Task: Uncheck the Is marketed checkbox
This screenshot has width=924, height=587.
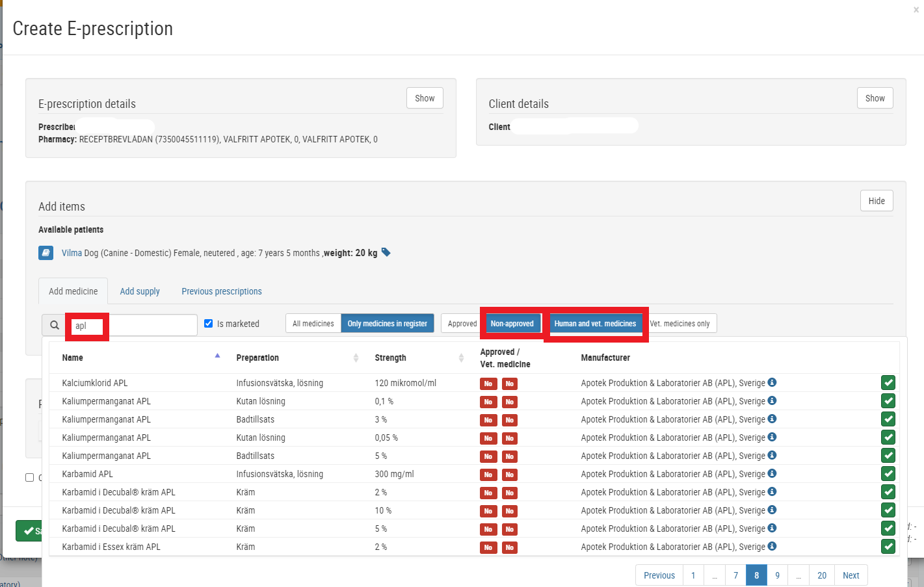Action: click(x=209, y=323)
